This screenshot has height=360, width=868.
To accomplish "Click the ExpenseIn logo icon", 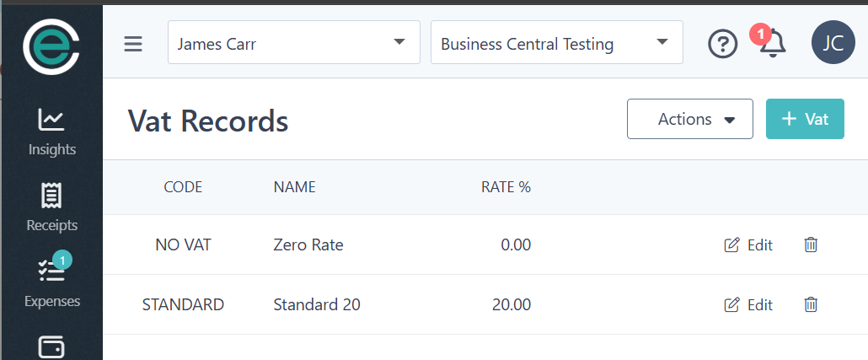I will [51, 47].
